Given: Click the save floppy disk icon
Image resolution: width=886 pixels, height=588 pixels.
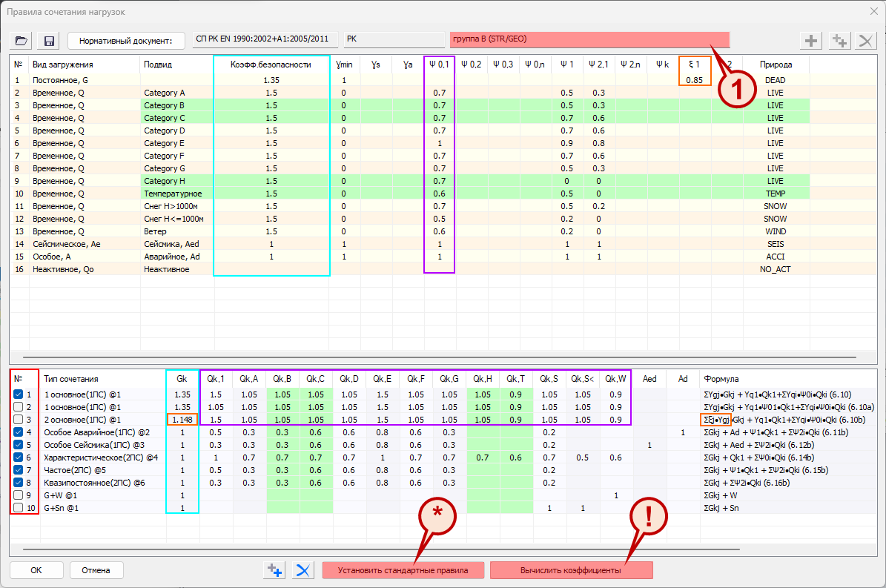Looking at the screenshot, I should click(x=50, y=41).
